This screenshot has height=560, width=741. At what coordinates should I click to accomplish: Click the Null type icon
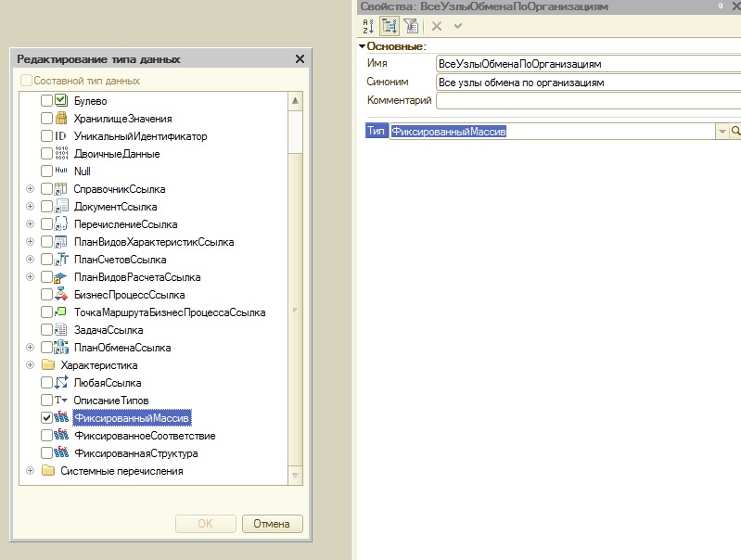point(61,170)
